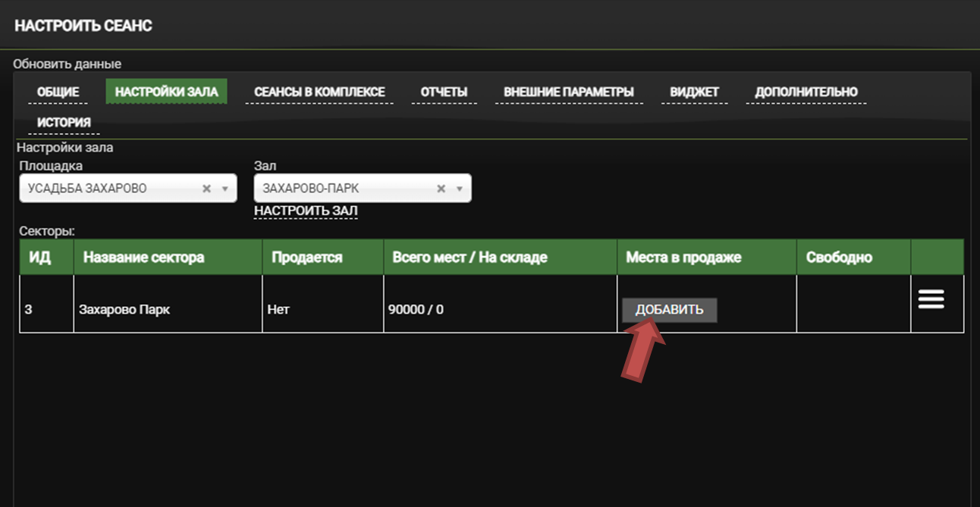Expand the Площадка dropdown arrow
The image size is (980, 507).
(225, 189)
